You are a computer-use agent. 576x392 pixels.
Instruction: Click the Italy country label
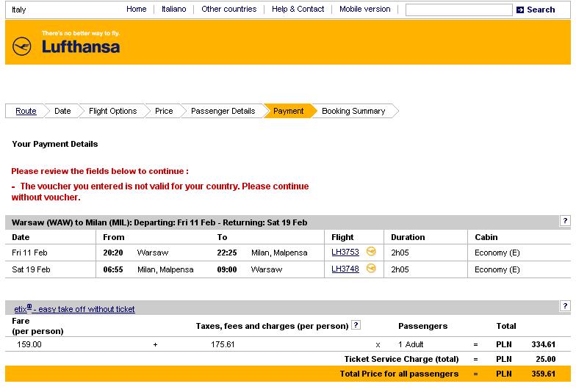pos(19,10)
